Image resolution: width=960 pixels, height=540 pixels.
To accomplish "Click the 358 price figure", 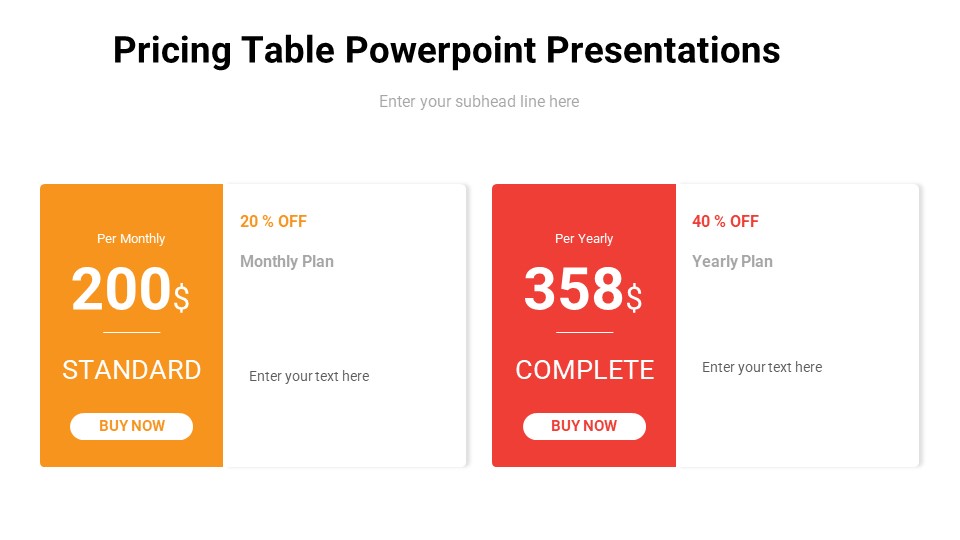I will click(x=573, y=290).
